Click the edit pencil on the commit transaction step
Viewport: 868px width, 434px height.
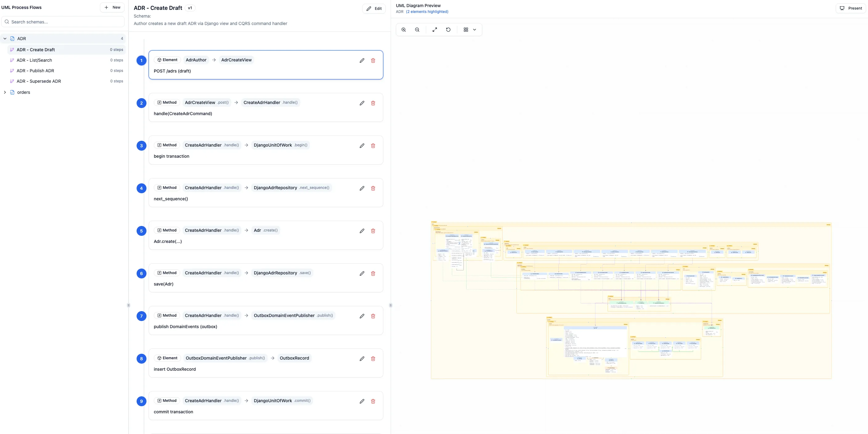pyautogui.click(x=362, y=401)
